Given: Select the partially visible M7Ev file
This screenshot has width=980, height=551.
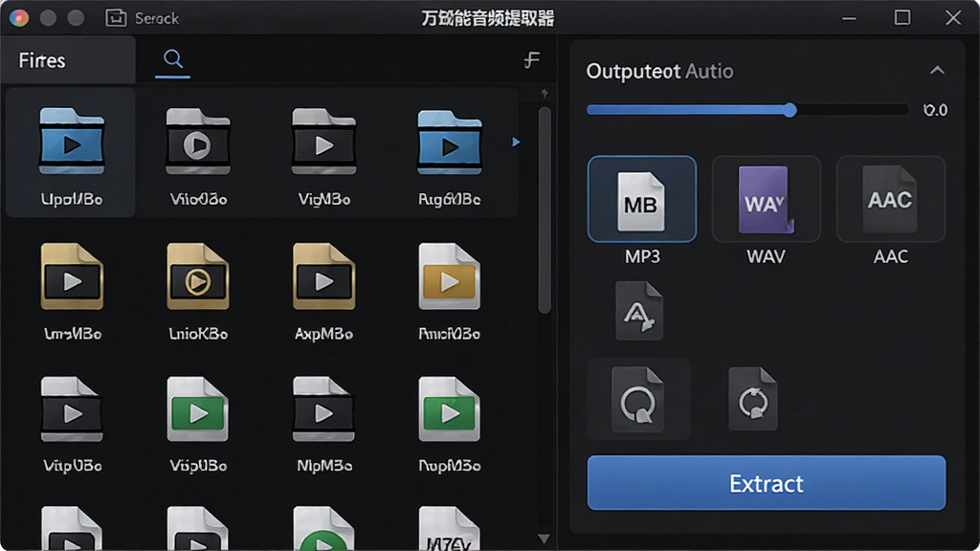Looking at the screenshot, I should click(450, 528).
